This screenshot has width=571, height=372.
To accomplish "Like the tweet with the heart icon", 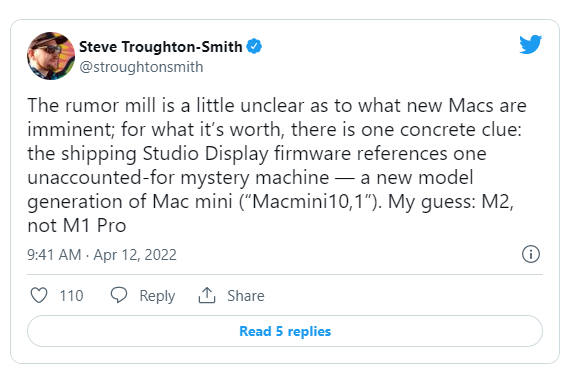I will [39, 295].
